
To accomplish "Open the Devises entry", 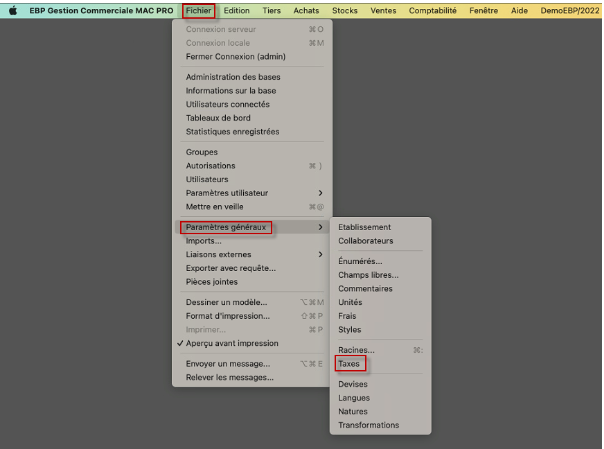I will (380, 384).
